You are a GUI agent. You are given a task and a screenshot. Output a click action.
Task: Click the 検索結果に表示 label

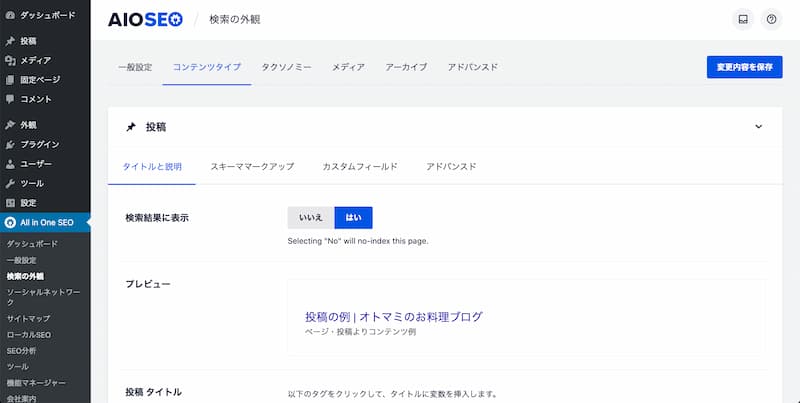pos(157,218)
